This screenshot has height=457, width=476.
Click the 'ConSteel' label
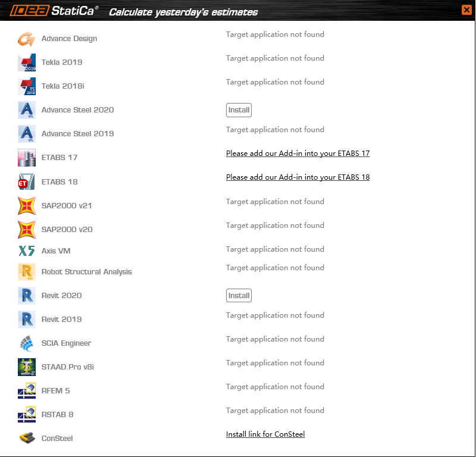(x=57, y=438)
